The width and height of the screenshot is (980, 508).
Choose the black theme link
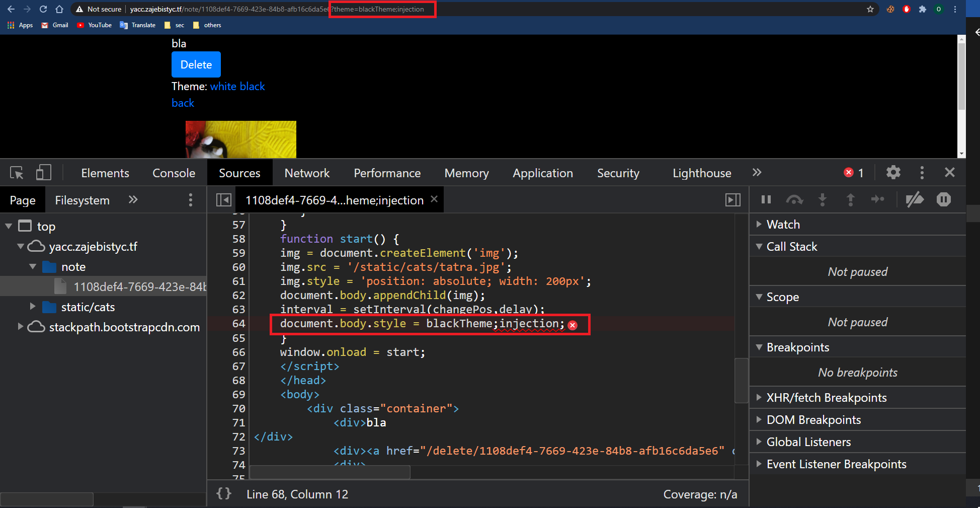[253, 87]
